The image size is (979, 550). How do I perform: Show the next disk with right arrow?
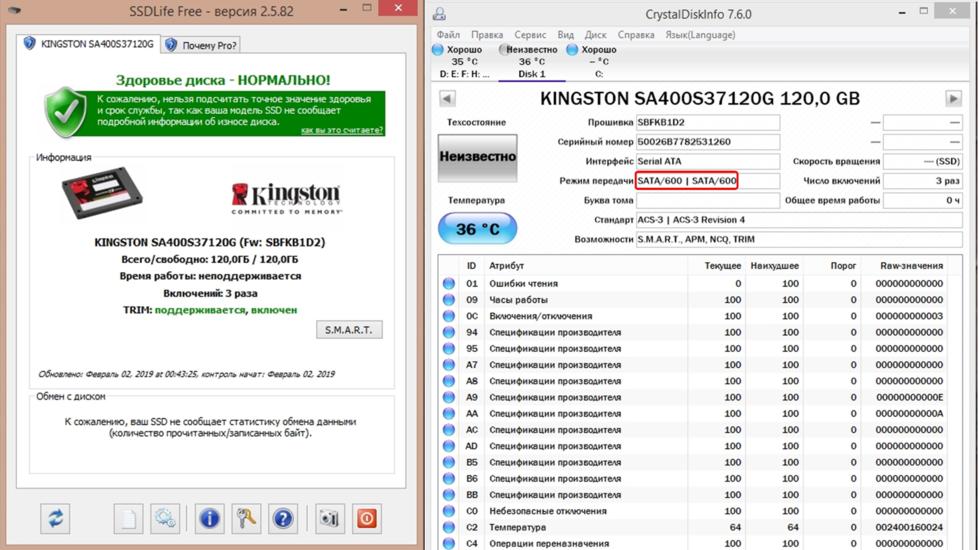tap(954, 98)
